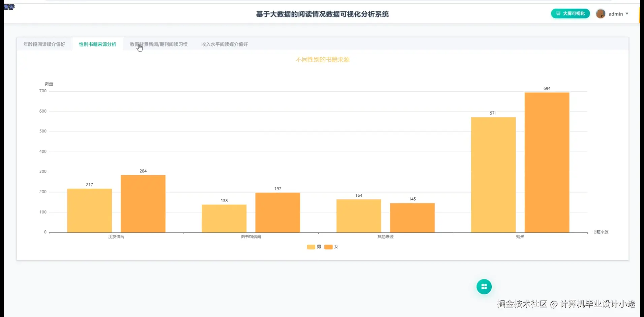Expand the admin account dropdown arrow
This screenshot has width=644, height=317.
(x=627, y=14)
